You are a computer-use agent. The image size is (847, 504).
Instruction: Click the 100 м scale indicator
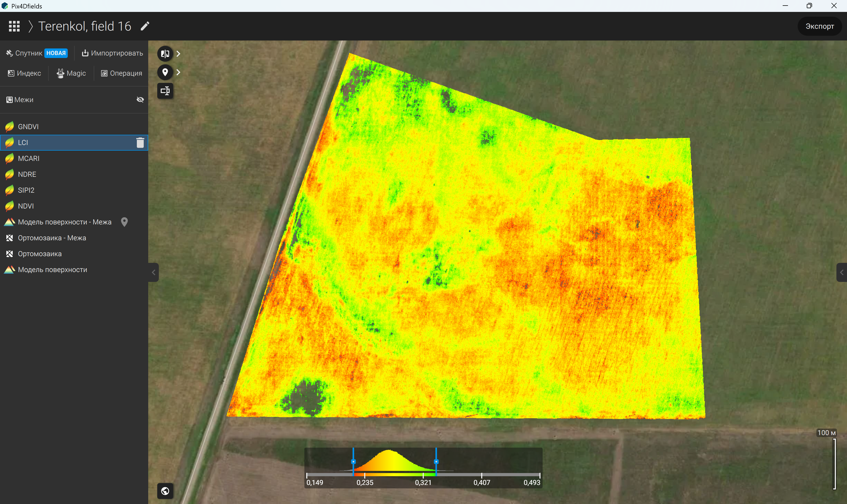(826, 433)
